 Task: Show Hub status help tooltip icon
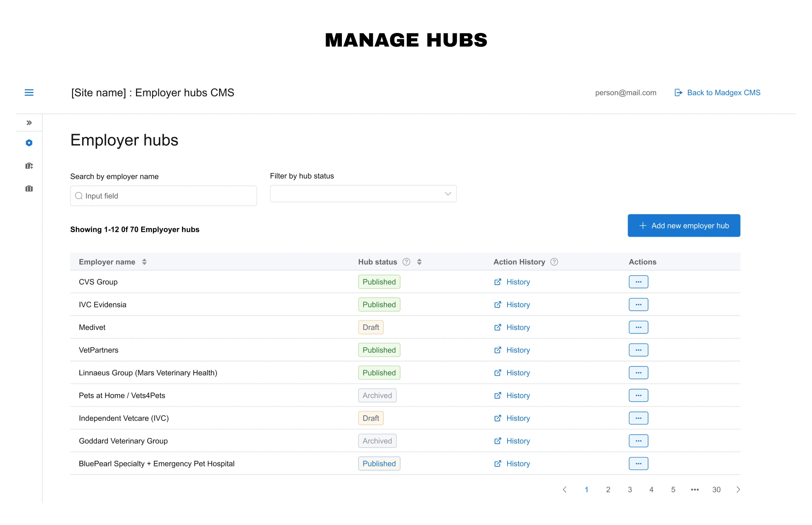point(406,262)
